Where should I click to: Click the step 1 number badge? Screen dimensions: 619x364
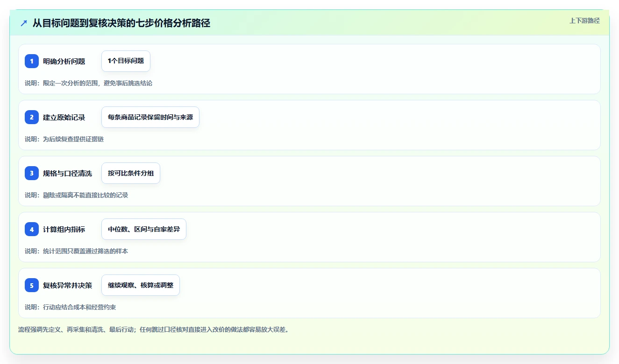pos(32,61)
